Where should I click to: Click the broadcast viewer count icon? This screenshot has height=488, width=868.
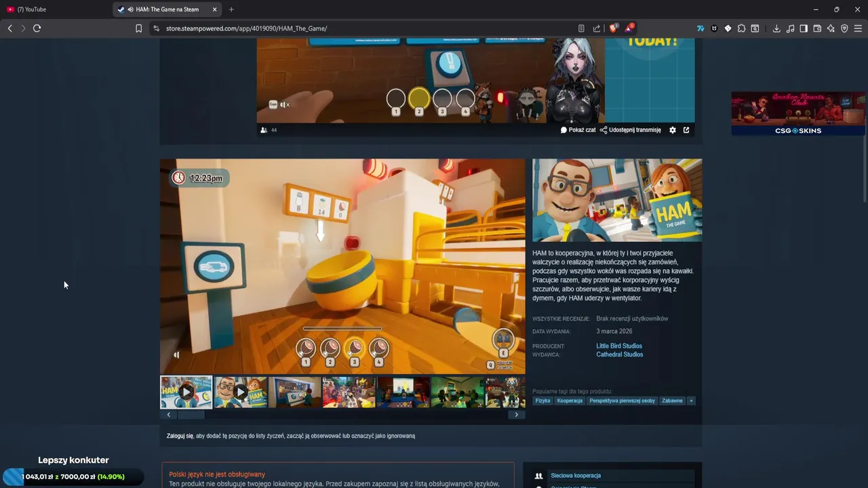264,130
